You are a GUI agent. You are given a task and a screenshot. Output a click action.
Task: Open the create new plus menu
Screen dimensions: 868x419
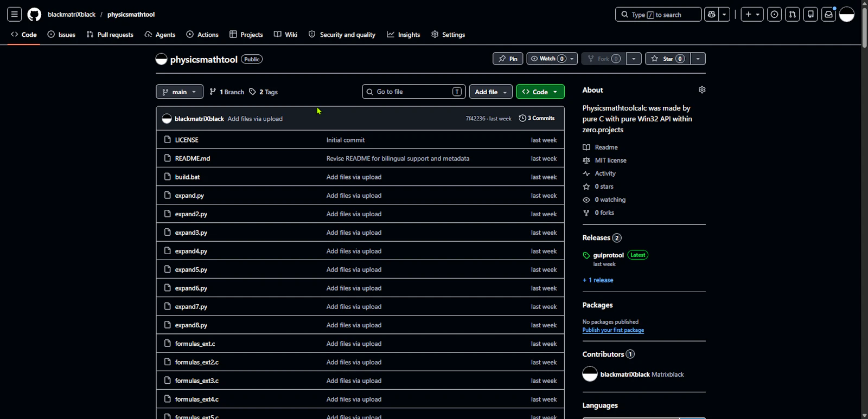coord(752,15)
